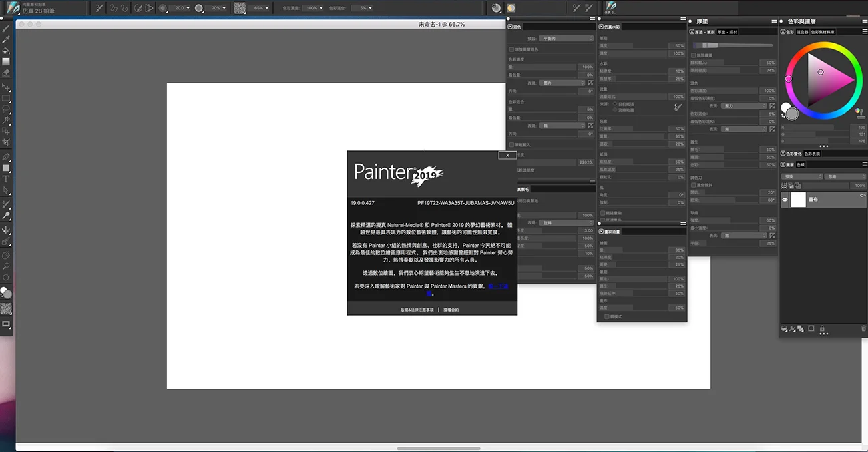The width and height of the screenshot is (868, 452).
Task: Select the 自動紙張 radio button in 仿真水彩
Action: click(615, 104)
